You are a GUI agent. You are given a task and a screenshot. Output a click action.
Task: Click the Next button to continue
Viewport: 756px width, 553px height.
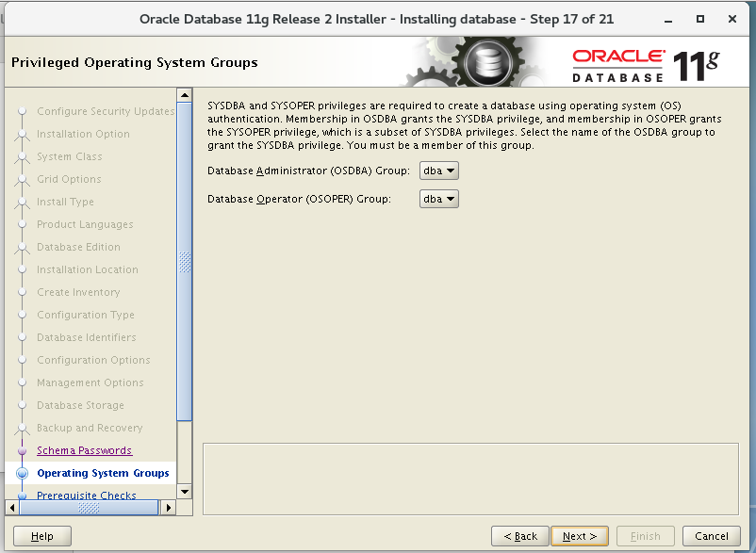pyautogui.click(x=579, y=535)
